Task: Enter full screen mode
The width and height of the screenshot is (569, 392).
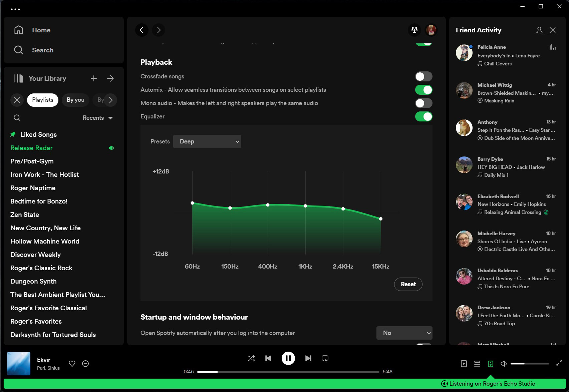Action: (x=559, y=363)
